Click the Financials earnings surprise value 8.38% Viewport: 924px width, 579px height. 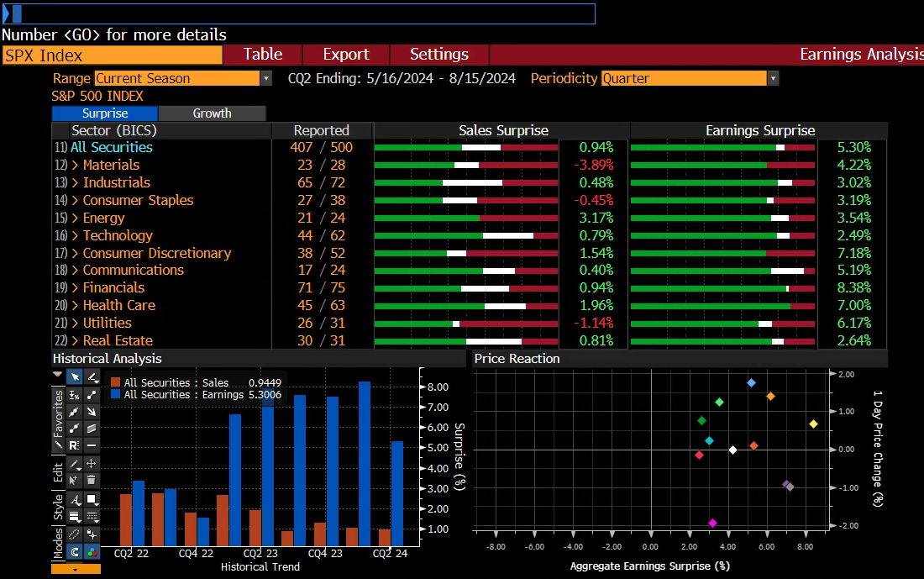pyautogui.click(x=854, y=287)
